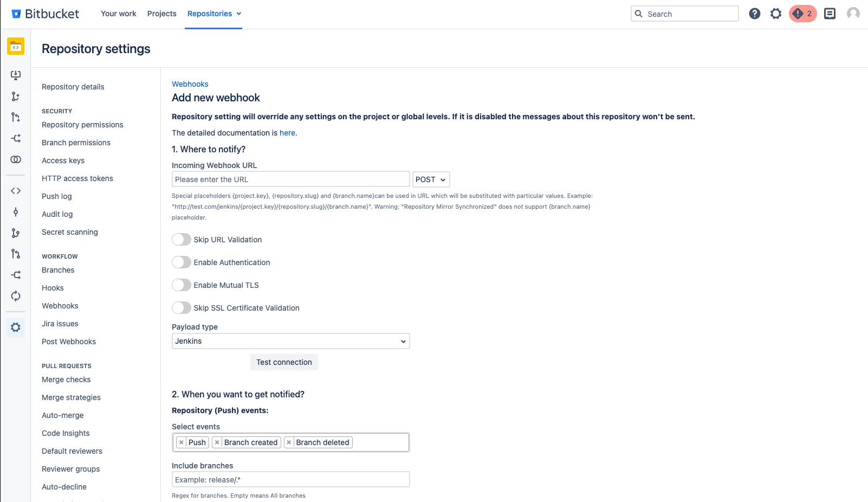Viewport: 868px width, 502px height.
Task: Select the Clone repository icon
Action: coord(15,75)
